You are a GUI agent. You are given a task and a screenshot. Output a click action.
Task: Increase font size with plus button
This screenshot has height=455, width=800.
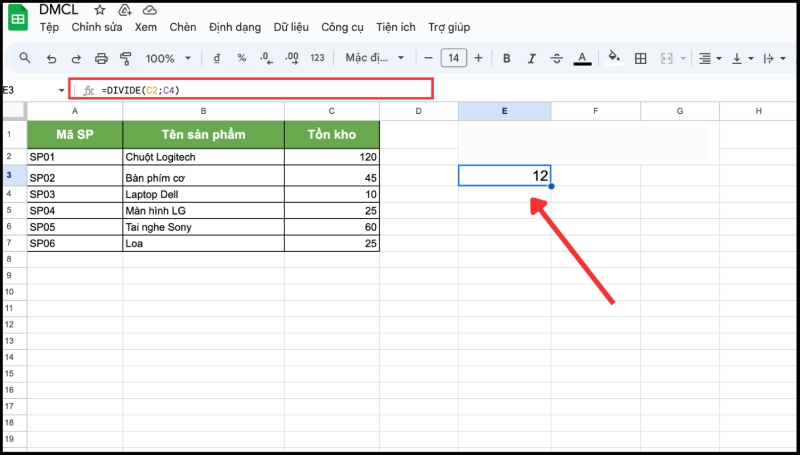tap(479, 58)
